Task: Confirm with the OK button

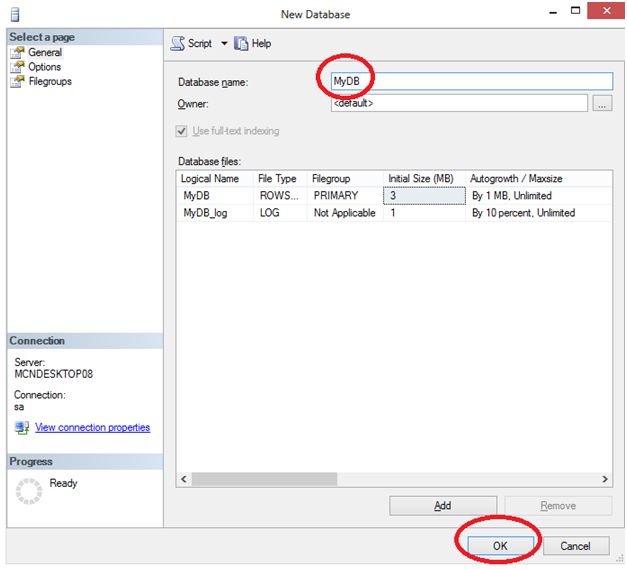Action: pyautogui.click(x=500, y=546)
